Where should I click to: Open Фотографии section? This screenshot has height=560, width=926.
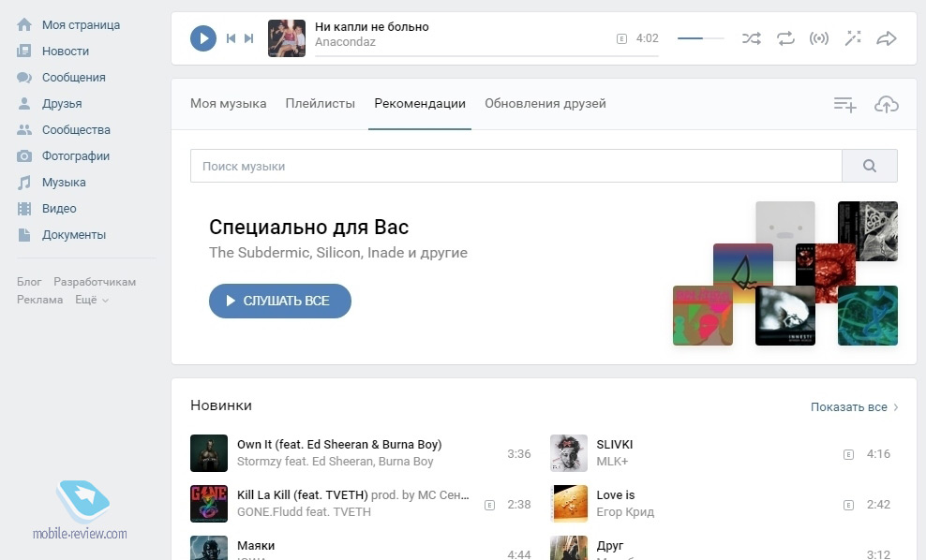click(76, 155)
